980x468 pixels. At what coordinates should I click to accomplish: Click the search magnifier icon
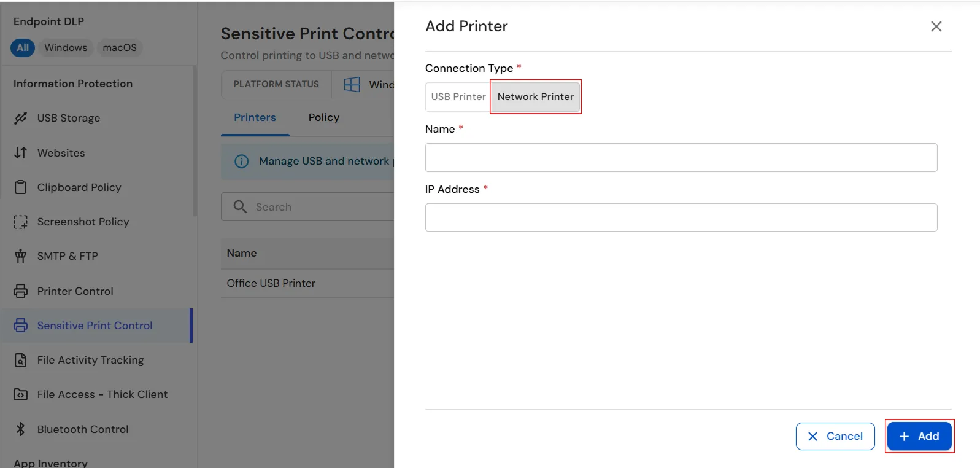240,206
